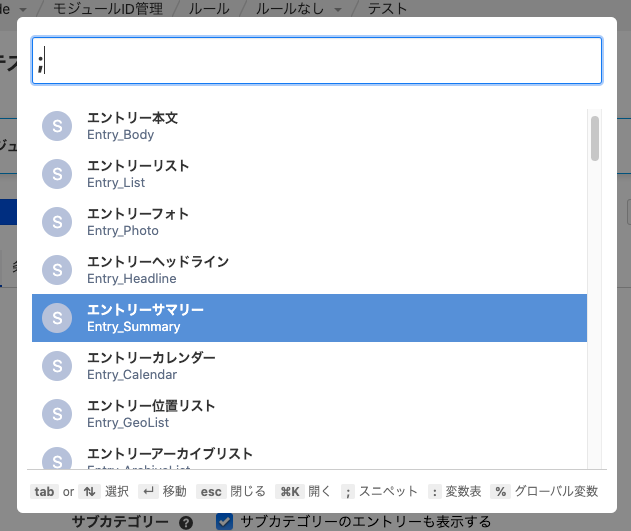This screenshot has width=631, height=531.
Task: Click the S icon on highlighted Entry_Summary
Action: click(x=57, y=318)
